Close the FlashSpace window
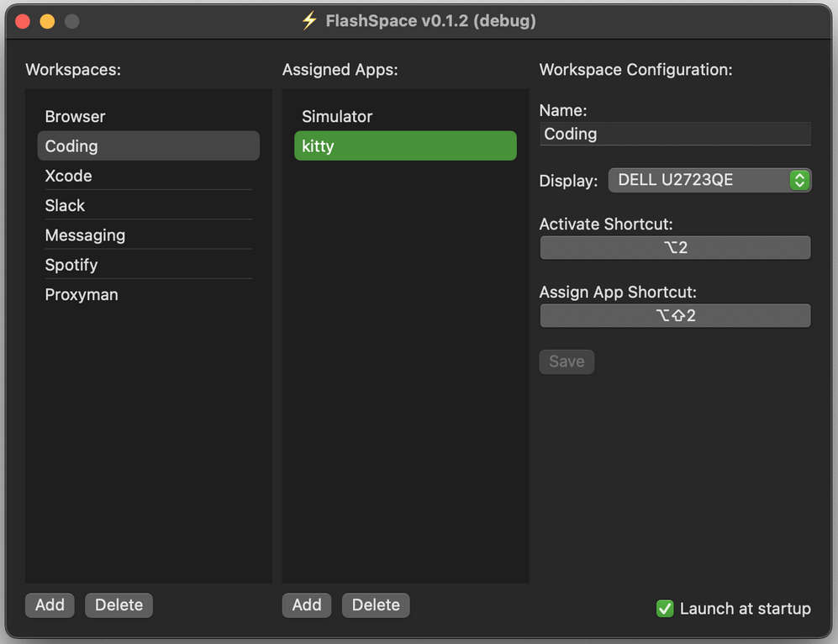The width and height of the screenshot is (838, 644). point(23,21)
